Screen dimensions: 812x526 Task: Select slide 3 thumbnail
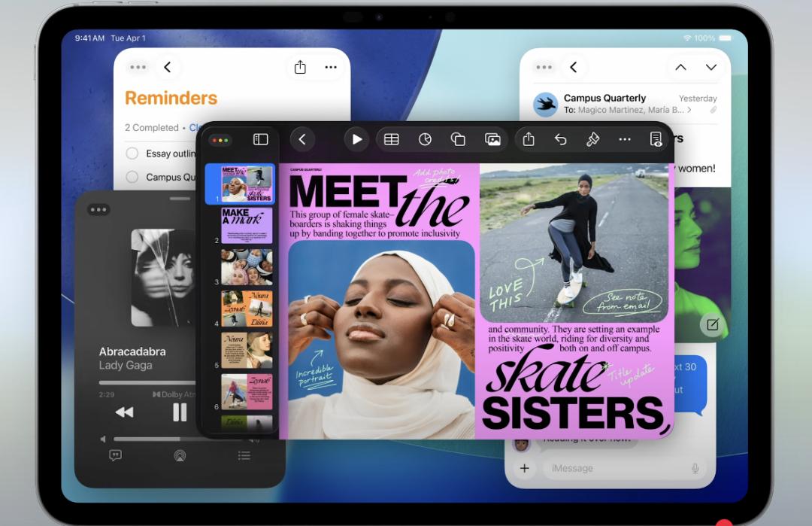tap(247, 267)
